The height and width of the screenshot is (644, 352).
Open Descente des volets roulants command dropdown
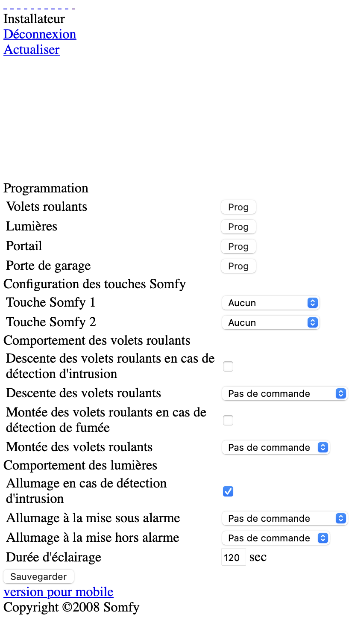point(285,393)
